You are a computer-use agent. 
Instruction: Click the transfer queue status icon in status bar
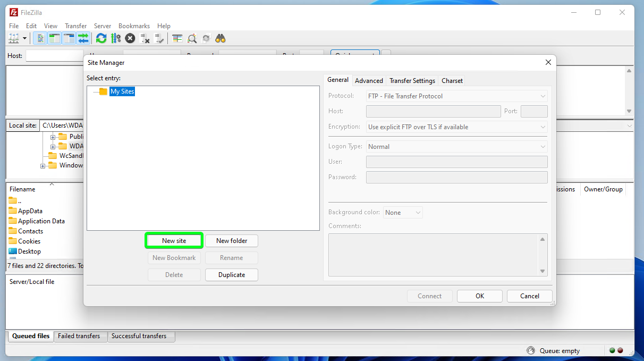530,350
